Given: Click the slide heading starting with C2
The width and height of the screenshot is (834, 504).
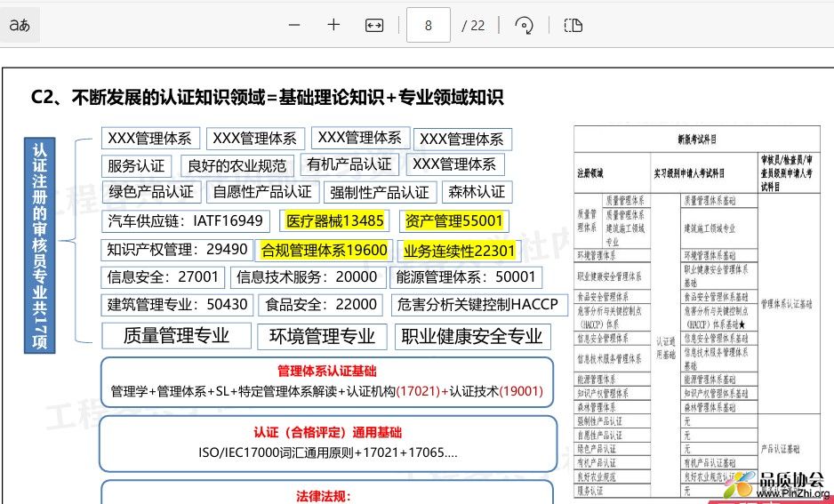Looking at the screenshot, I should pos(267,98).
